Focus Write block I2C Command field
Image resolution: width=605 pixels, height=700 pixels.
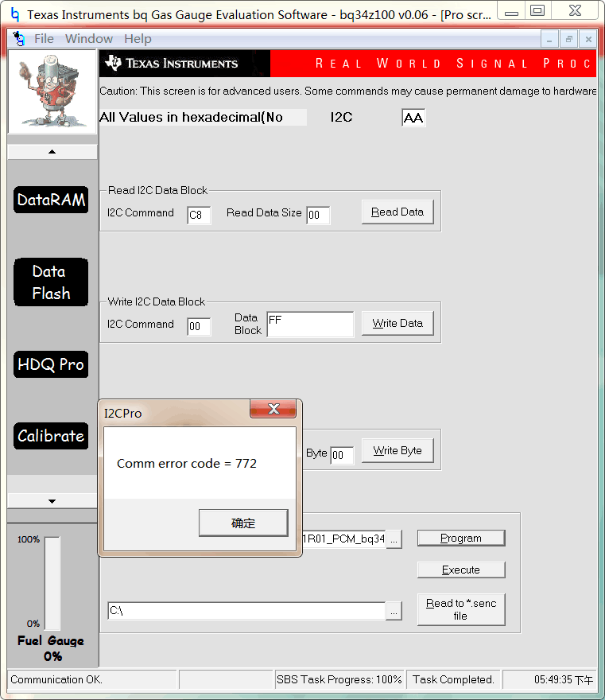tap(199, 326)
